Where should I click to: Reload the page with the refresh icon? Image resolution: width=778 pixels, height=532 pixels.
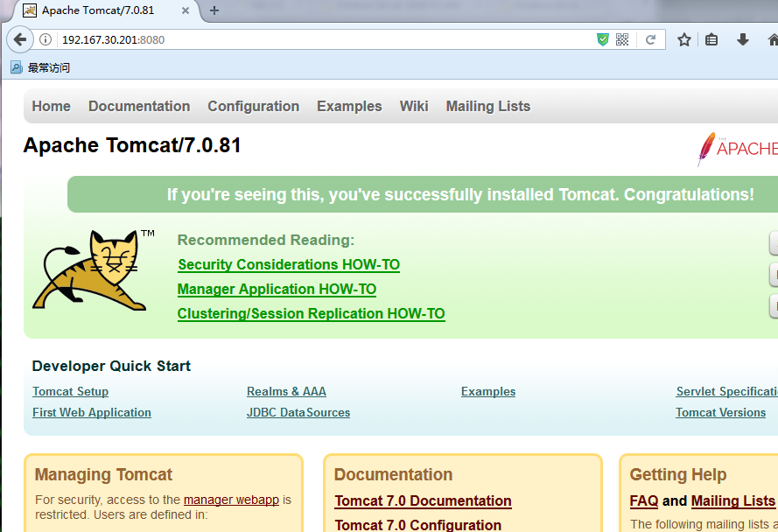click(650, 39)
